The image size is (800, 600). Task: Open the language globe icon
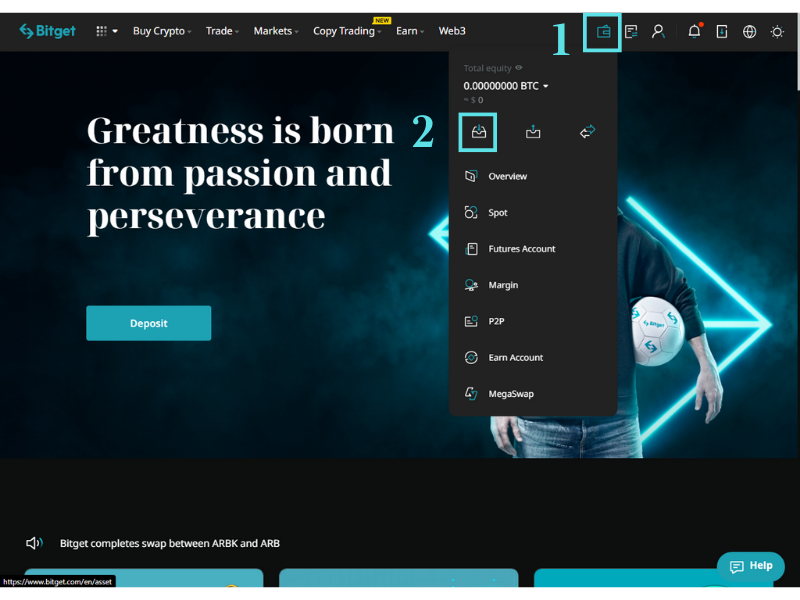click(x=749, y=32)
